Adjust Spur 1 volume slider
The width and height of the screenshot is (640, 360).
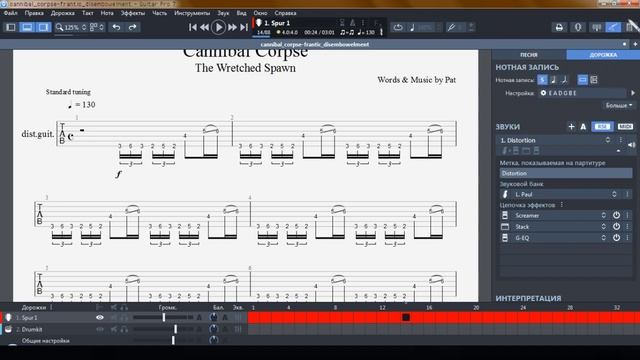(163, 317)
